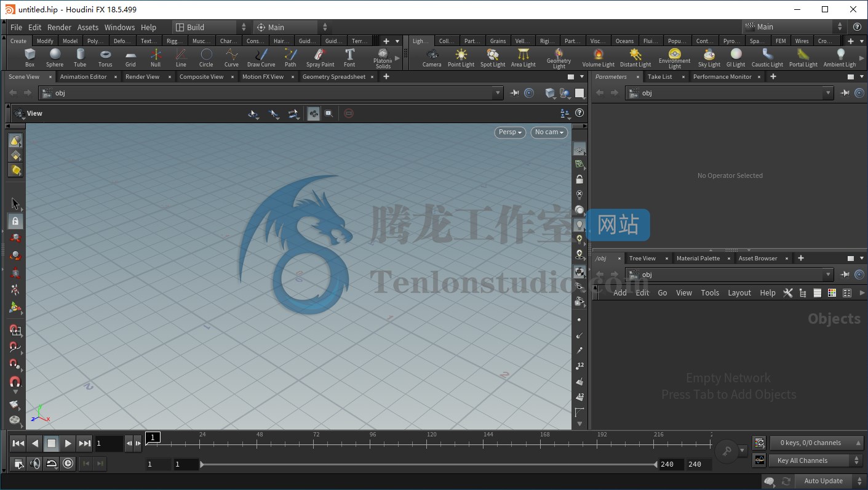Click Layout in the network editor menu

(739, 293)
